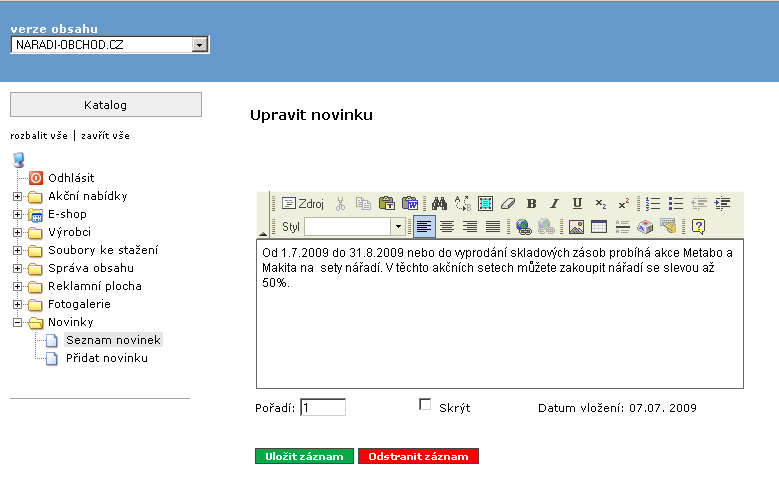Click into the news text editor area

click(x=500, y=314)
